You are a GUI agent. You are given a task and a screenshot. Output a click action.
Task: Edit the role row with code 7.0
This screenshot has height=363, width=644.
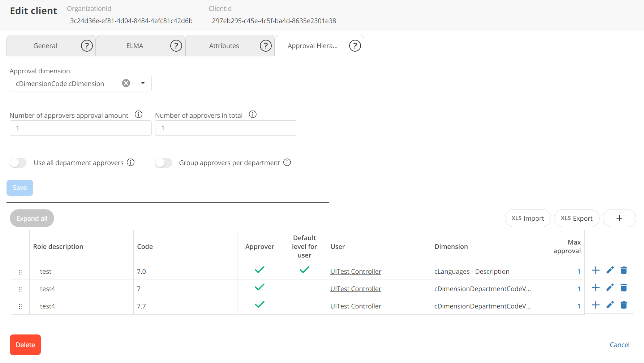click(x=610, y=270)
